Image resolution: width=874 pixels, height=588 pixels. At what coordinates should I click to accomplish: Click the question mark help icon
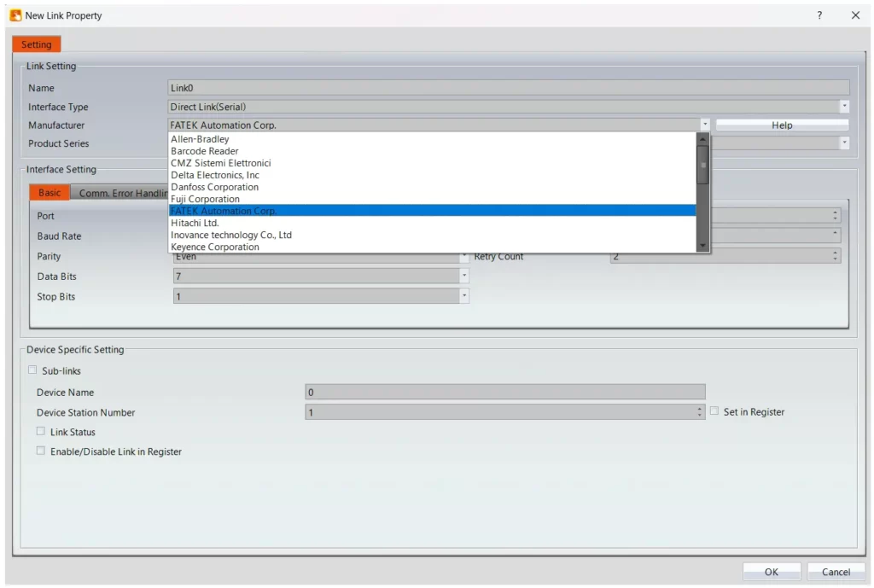point(819,15)
